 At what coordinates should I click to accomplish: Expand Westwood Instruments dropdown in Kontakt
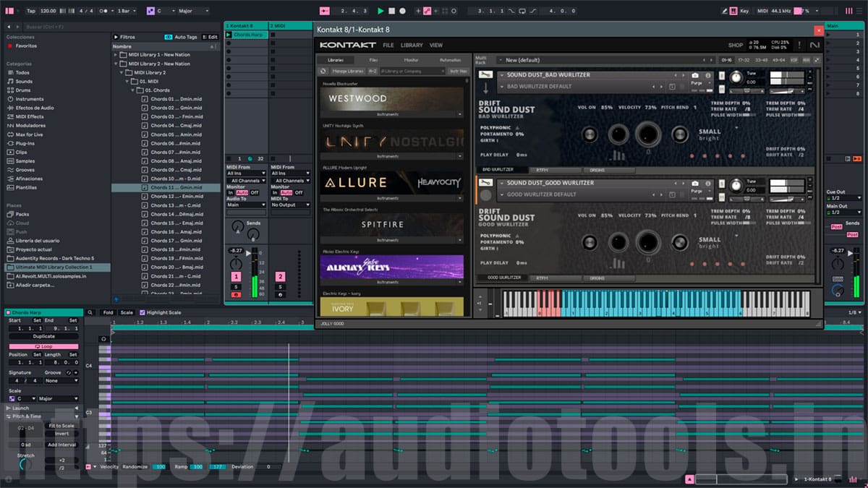[459, 114]
